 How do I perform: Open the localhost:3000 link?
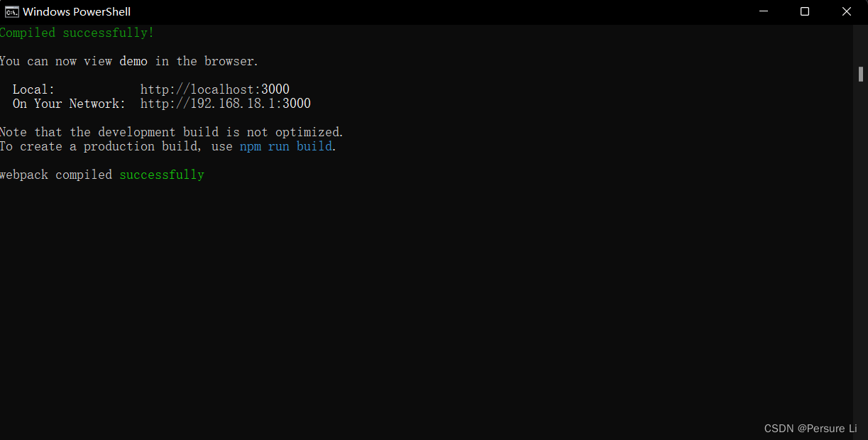tap(214, 89)
